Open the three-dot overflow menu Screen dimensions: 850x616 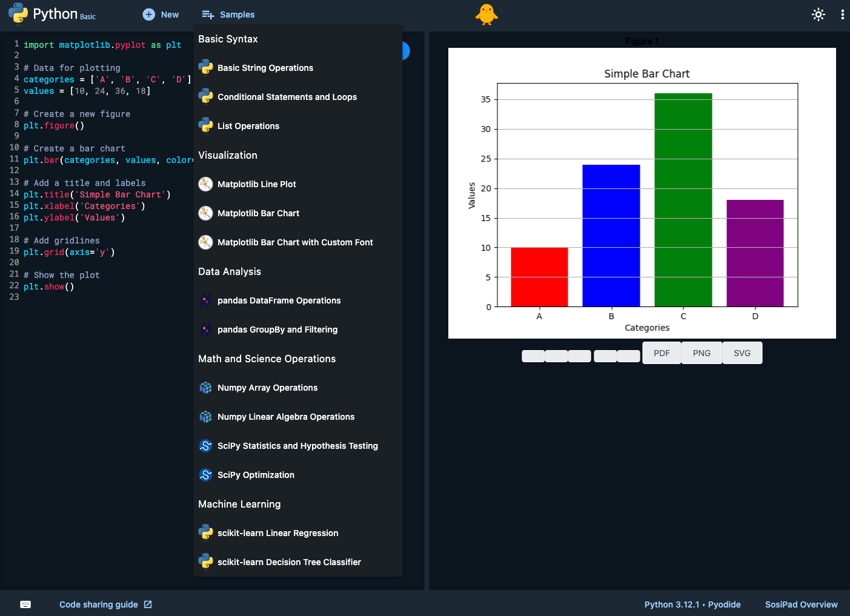click(843, 14)
